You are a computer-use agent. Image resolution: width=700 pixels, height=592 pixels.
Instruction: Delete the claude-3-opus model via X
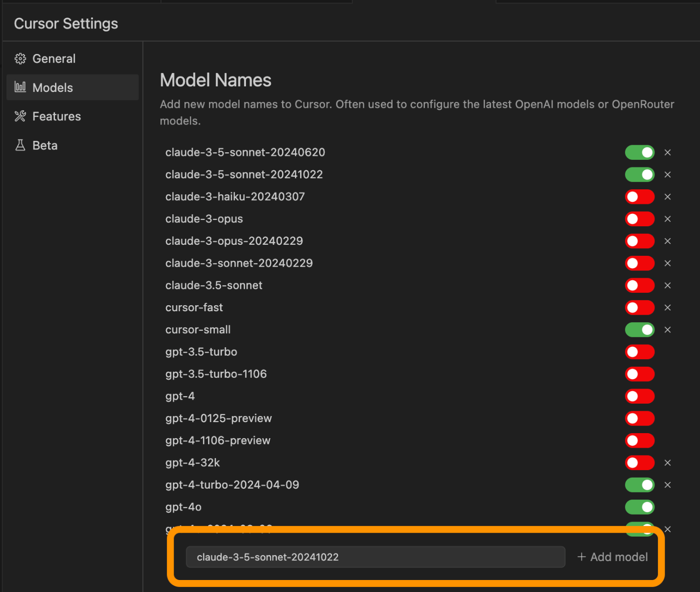[x=667, y=219]
